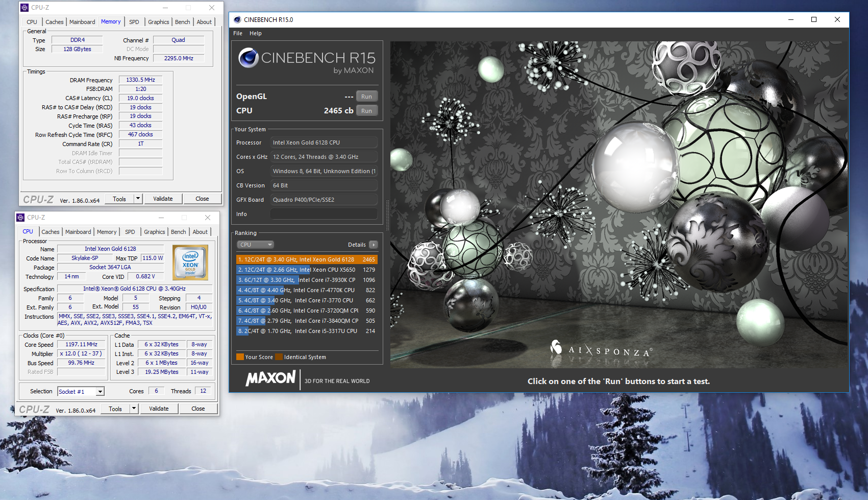This screenshot has width=868, height=500.
Task: Switch to Caches tab in upper CPU-Z window
Action: [55, 22]
